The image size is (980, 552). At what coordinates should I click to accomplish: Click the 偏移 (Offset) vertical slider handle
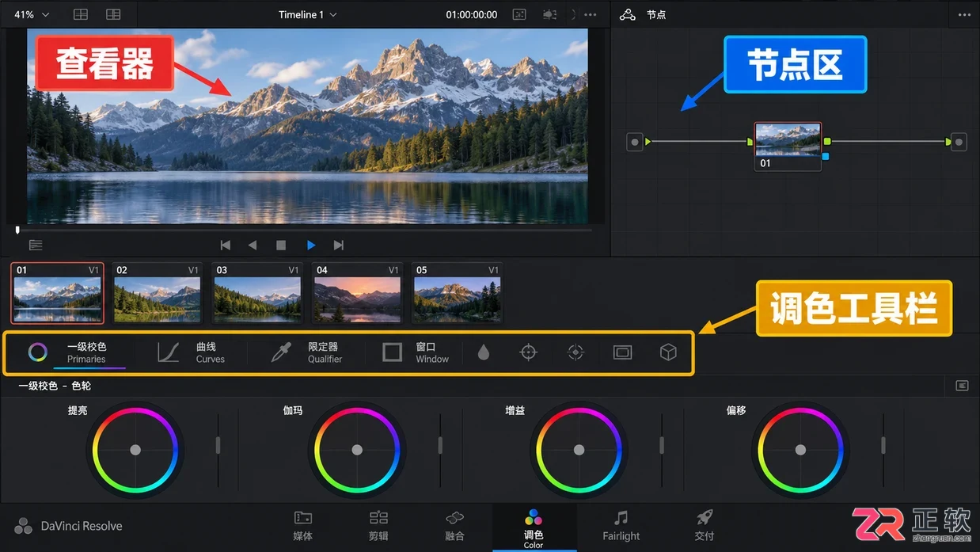click(x=883, y=446)
